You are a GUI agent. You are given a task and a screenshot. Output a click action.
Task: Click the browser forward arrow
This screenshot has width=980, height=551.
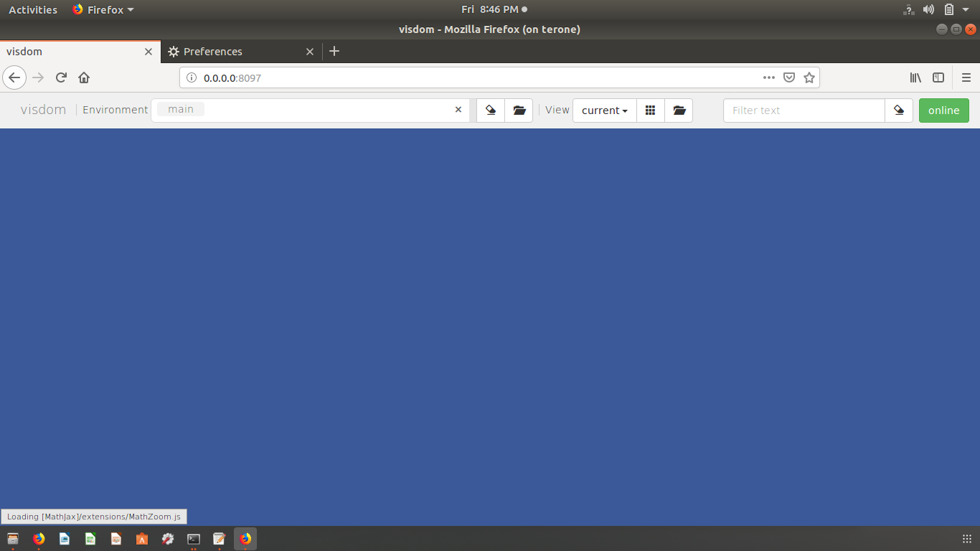tap(38, 77)
